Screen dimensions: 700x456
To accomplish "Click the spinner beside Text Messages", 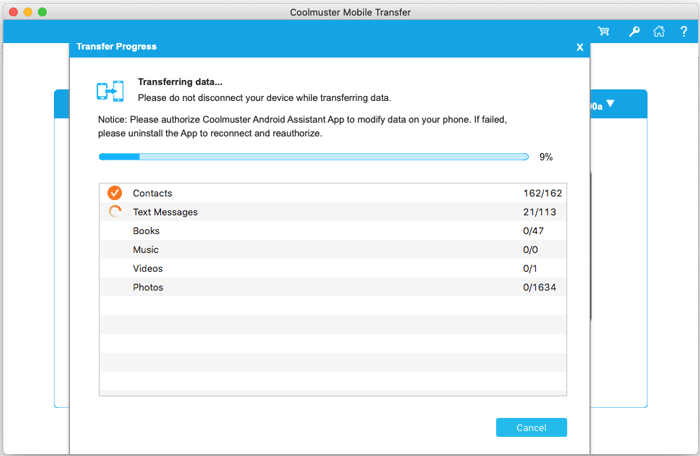I will 115,212.
